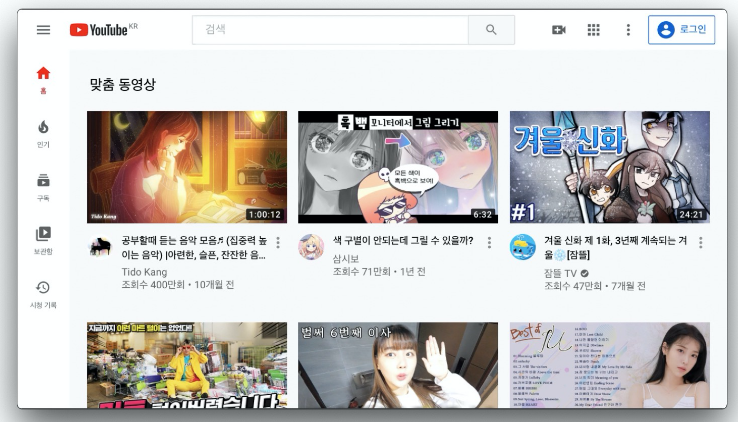The height and width of the screenshot is (422, 738).
Task: Click the 1:00:12 duration badge
Action: (x=265, y=215)
